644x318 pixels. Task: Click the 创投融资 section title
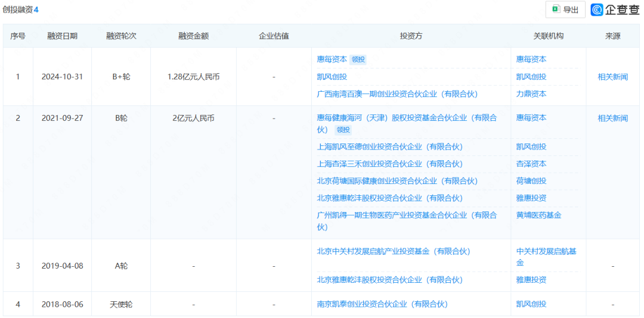coord(18,10)
